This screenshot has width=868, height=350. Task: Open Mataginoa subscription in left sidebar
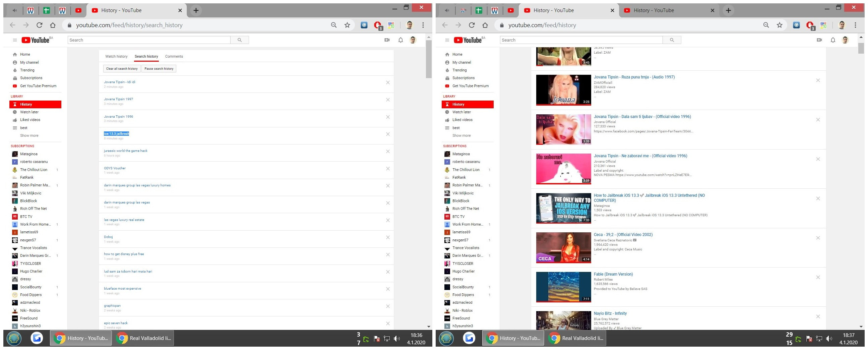tap(28, 154)
